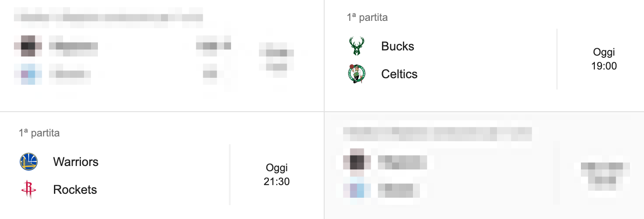Select the Oggi 21:30 game time
This screenshot has height=219, width=644.
277,175
